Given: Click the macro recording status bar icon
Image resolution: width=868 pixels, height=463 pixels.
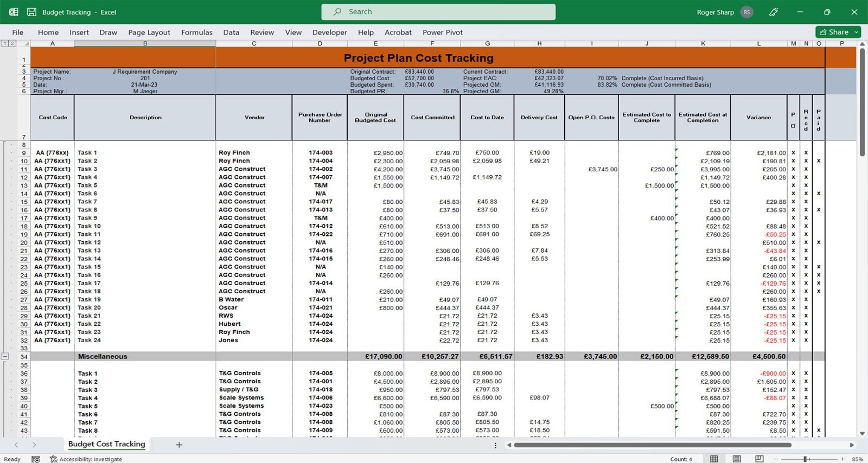Looking at the screenshot, I should [x=36, y=459].
